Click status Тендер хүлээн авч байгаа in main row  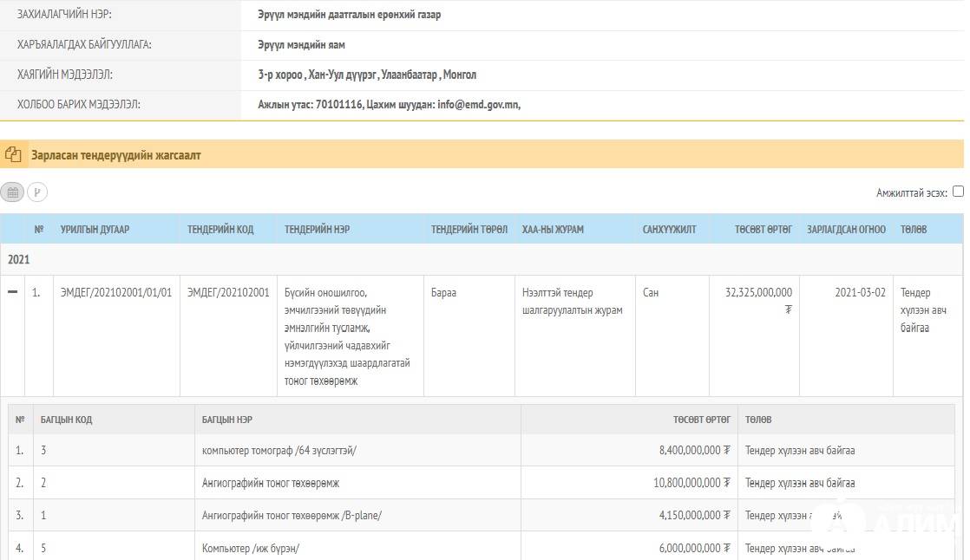(923, 309)
